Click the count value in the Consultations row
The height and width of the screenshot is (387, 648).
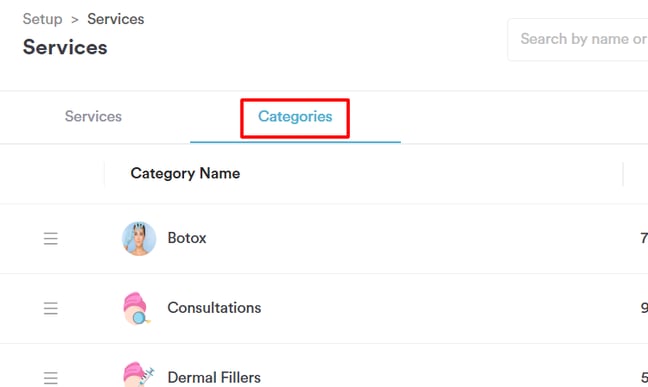pos(644,308)
